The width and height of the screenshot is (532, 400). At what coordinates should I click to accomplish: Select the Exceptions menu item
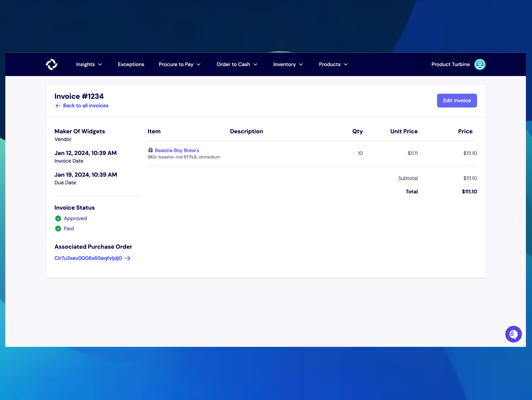tap(131, 64)
